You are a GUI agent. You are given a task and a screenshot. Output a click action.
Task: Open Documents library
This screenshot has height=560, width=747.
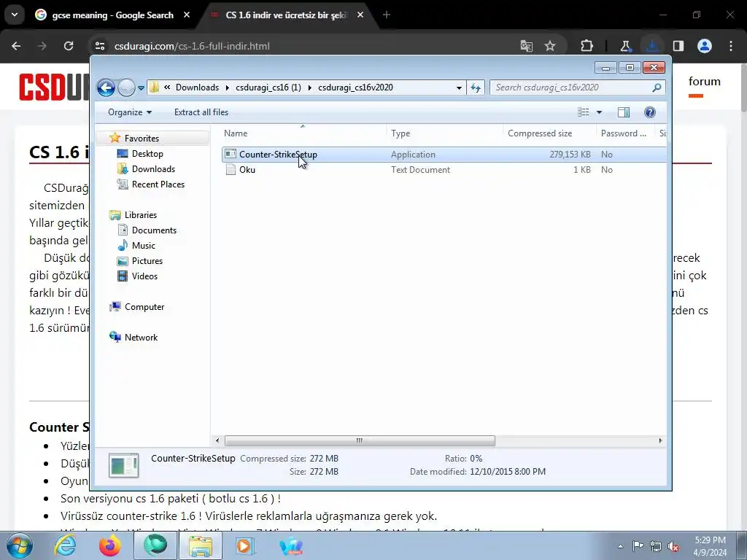coord(154,230)
